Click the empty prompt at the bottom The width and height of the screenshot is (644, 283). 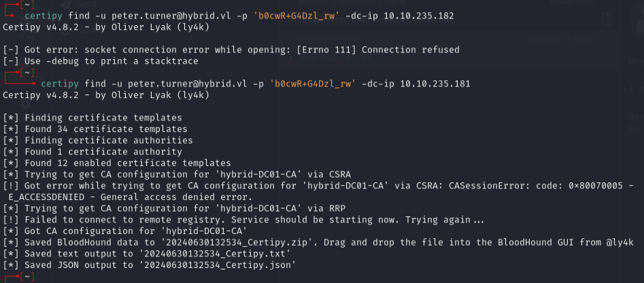coord(41,278)
